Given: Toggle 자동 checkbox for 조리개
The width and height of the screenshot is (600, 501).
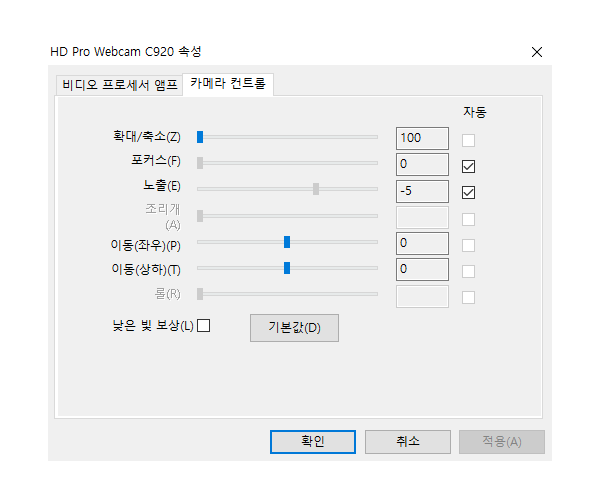Looking at the screenshot, I should click(x=468, y=219).
